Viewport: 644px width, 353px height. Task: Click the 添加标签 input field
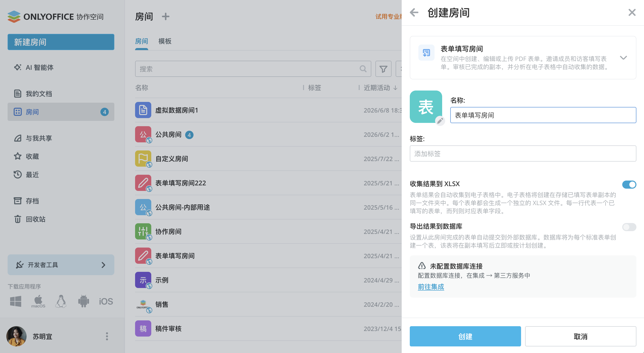pos(523,153)
